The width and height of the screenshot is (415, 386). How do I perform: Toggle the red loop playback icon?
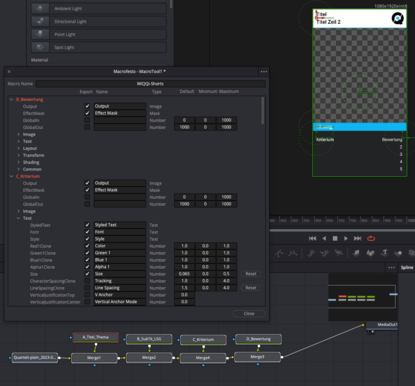click(371, 238)
